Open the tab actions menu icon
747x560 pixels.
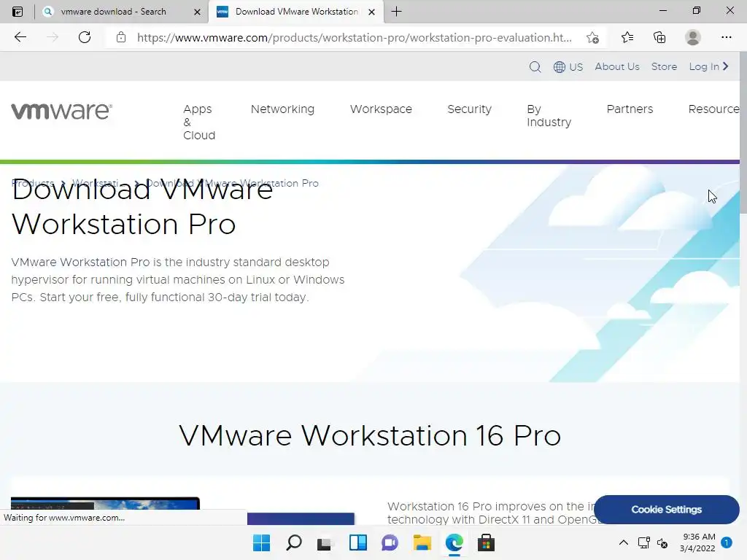tap(18, 12)
